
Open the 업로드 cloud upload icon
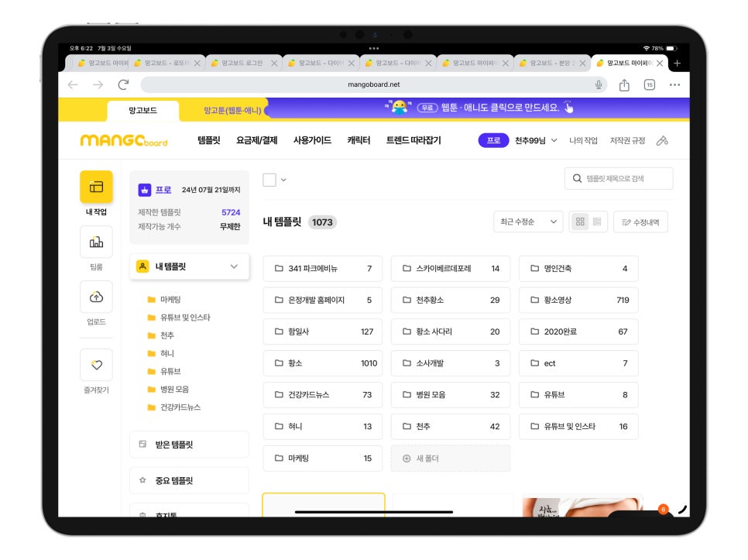(96, 297)
